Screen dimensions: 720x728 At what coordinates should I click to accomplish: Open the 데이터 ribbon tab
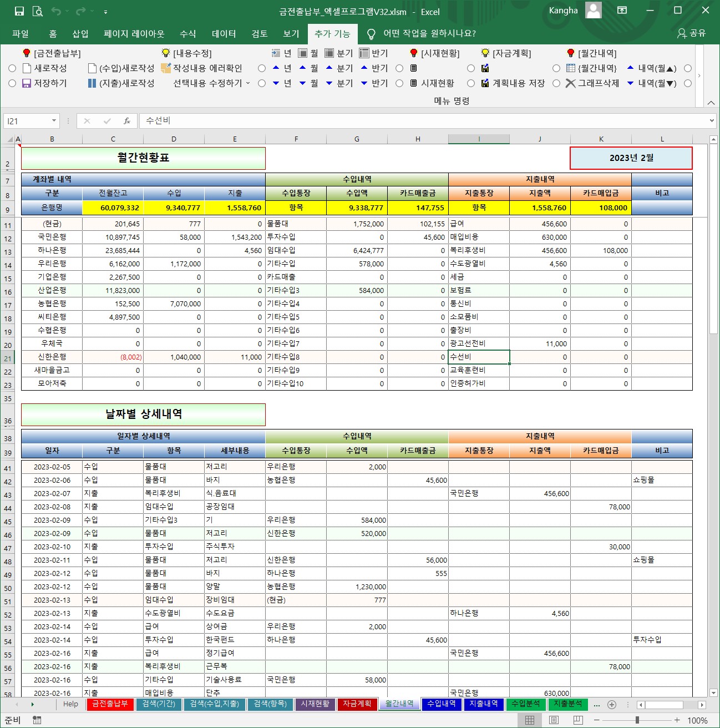point(224,34)
